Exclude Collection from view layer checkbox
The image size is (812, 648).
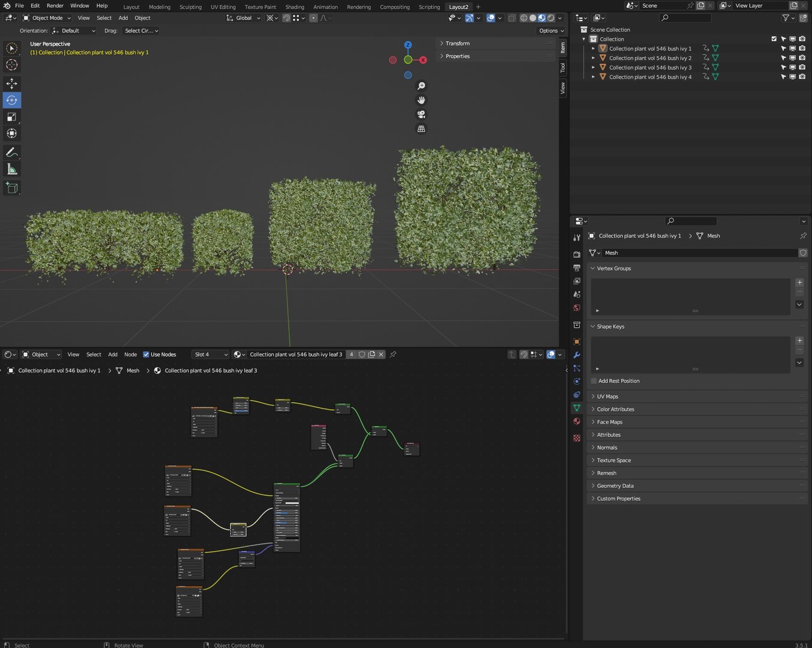coord(774,39)
